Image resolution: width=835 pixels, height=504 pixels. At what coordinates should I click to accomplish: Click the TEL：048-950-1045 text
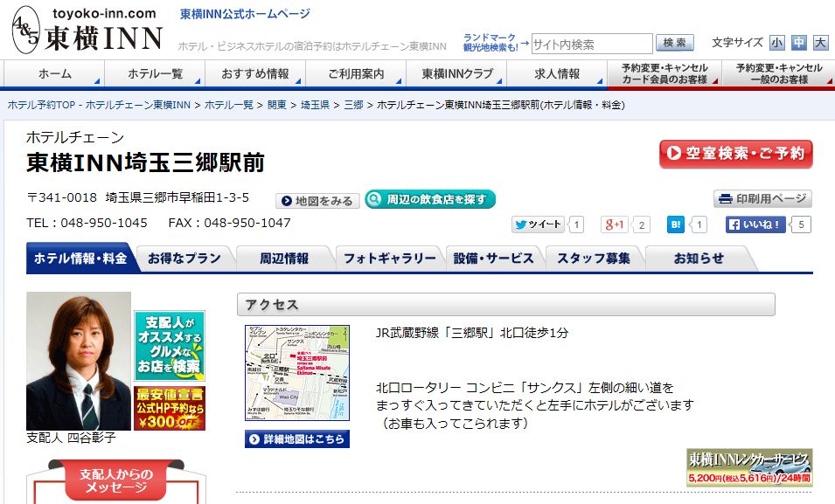[87, 223]
